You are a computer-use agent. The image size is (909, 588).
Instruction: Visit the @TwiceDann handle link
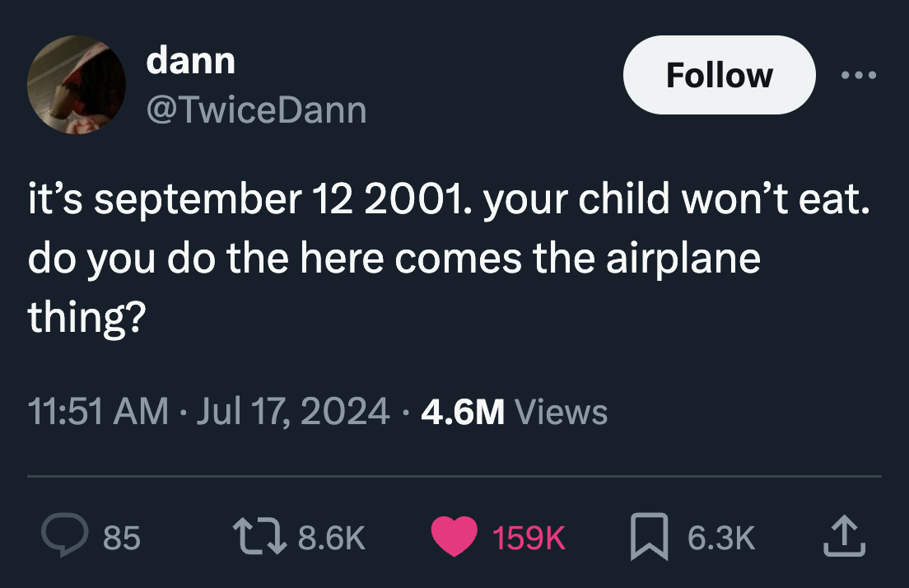(x=256, y=110)
